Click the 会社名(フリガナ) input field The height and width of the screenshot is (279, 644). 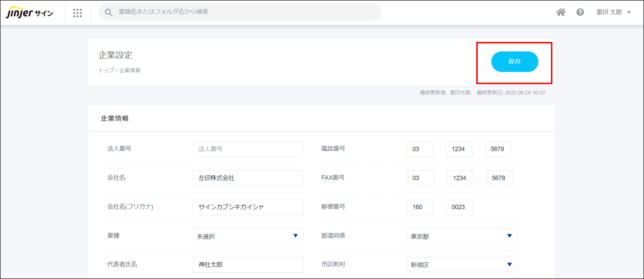248,207
